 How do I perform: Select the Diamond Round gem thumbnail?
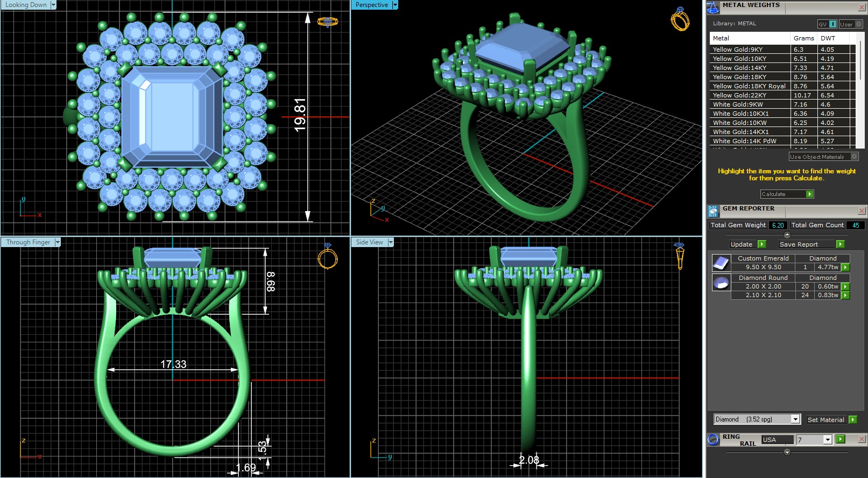721,282
